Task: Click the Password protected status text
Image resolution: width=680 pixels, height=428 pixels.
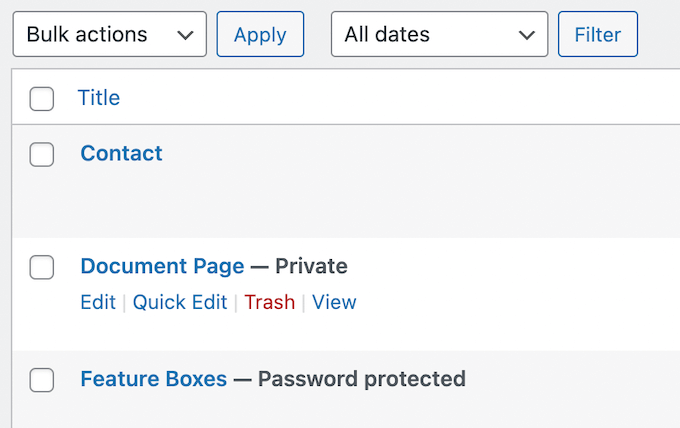Action: coord(362,379)
